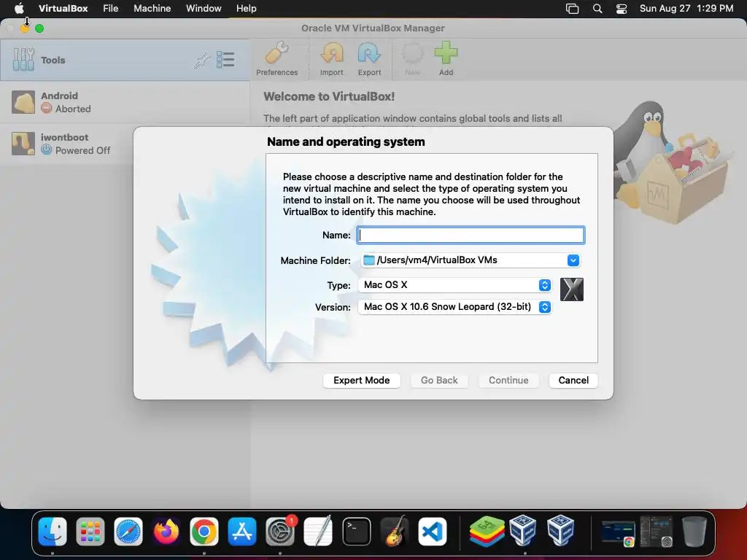The image size is (747, 560).
Task: Click the Stage Manager windows icon
Action: point(572,9)
